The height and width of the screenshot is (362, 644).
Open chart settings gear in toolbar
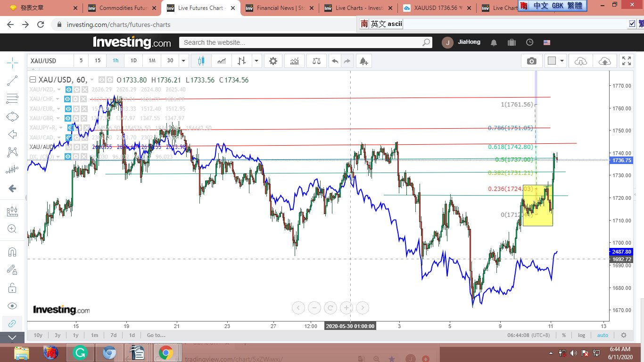click(273, 61)
